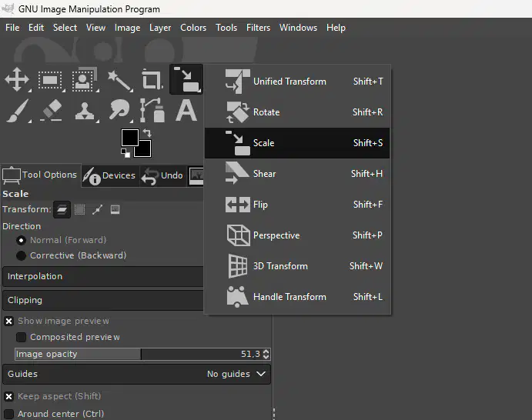Viewport: 532px width, 420px height.
Task: Choose Scale from the transform menu
Action: (297, 143)
